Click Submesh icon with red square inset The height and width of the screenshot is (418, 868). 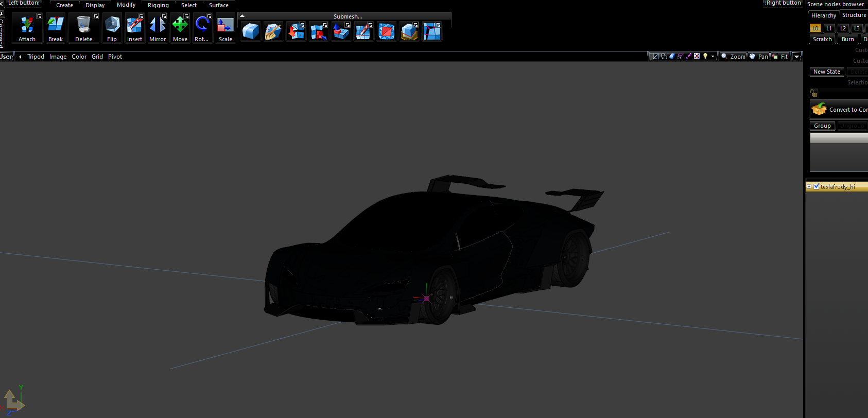[387, 31]
